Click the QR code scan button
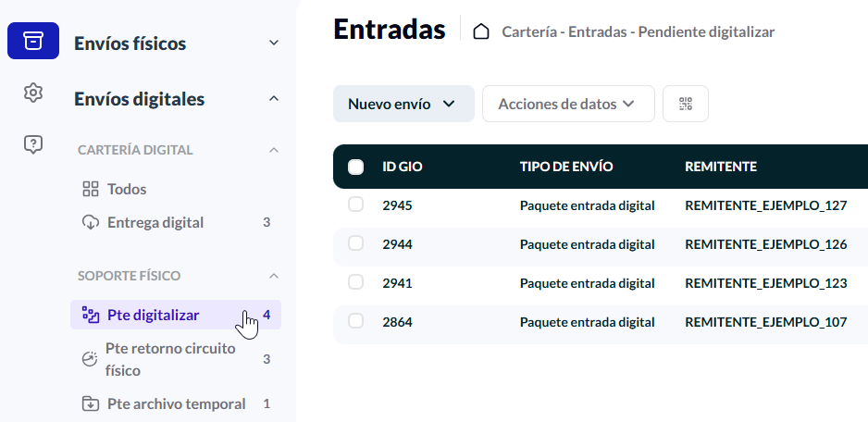This screenshot has height=422, width=868. pyautogui.click(x=686, y=104)
